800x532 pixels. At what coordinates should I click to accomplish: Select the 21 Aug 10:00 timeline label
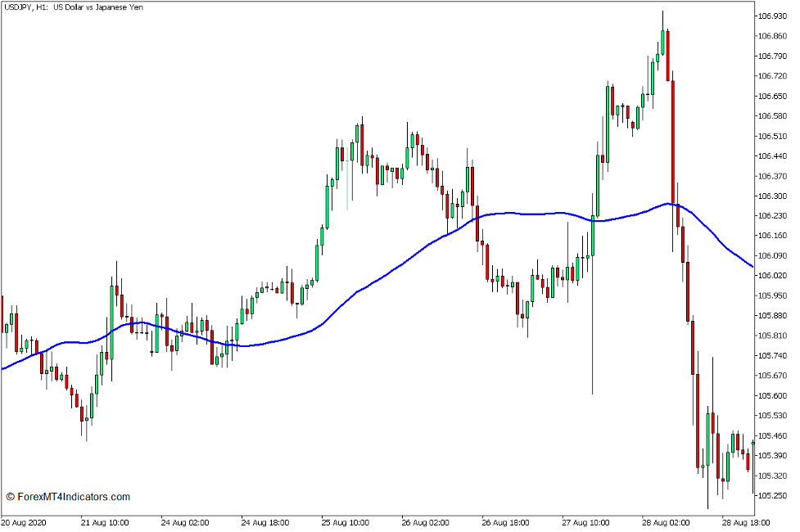[104, 521]
